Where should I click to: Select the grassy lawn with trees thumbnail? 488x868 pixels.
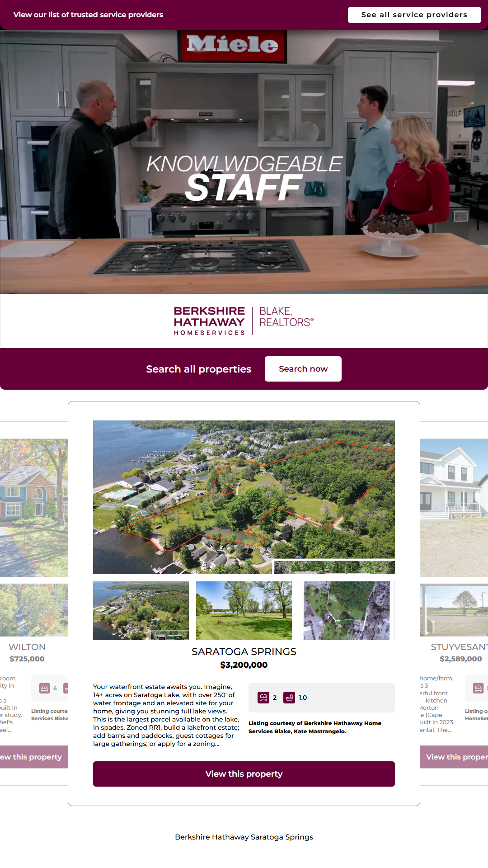click(x=244, y=611)
